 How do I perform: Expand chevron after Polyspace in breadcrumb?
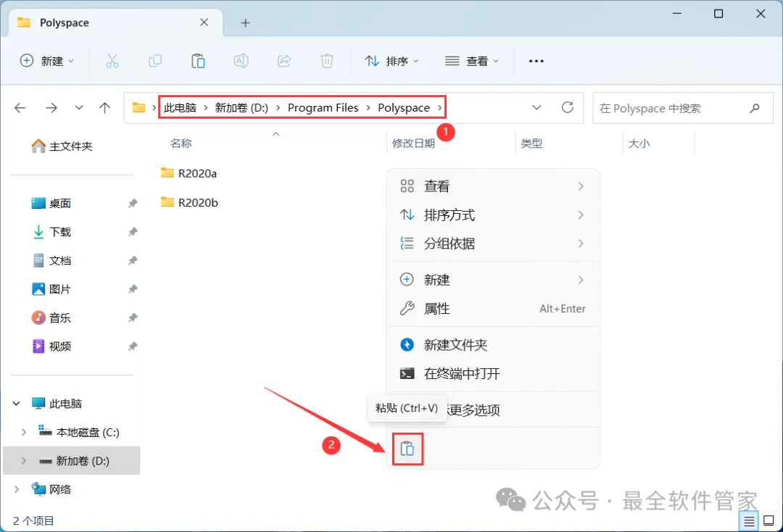439,108
